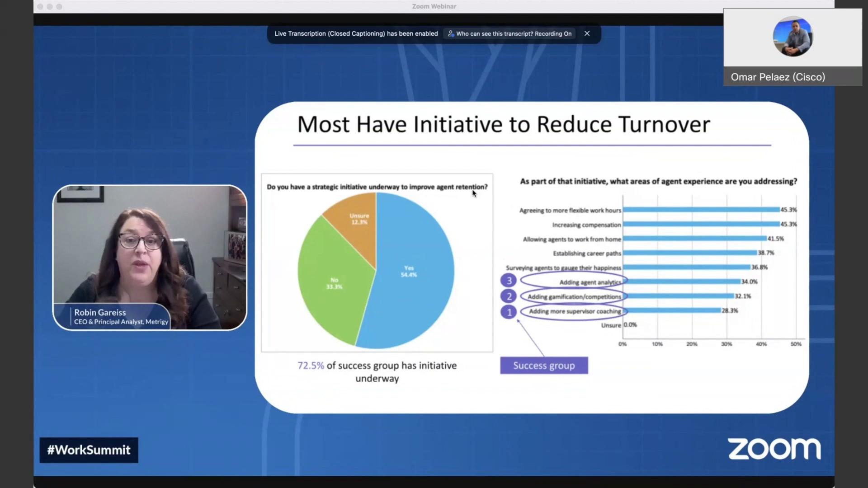
Task: Click 'Who can see this transcript? Recording On'
Action: point(509,33)
